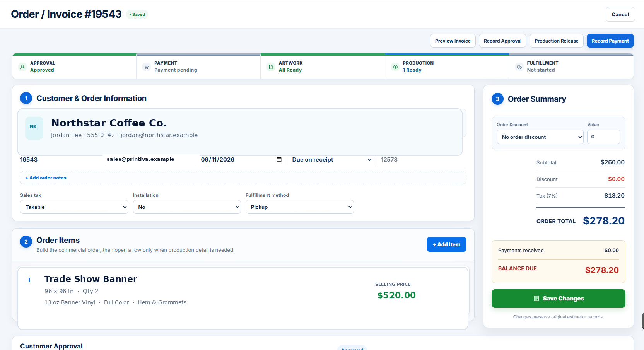Image resolution: width=644 pixels, height=350 pixels.
Task: Click the Record Payment button
Action: (x=610, y=41)
